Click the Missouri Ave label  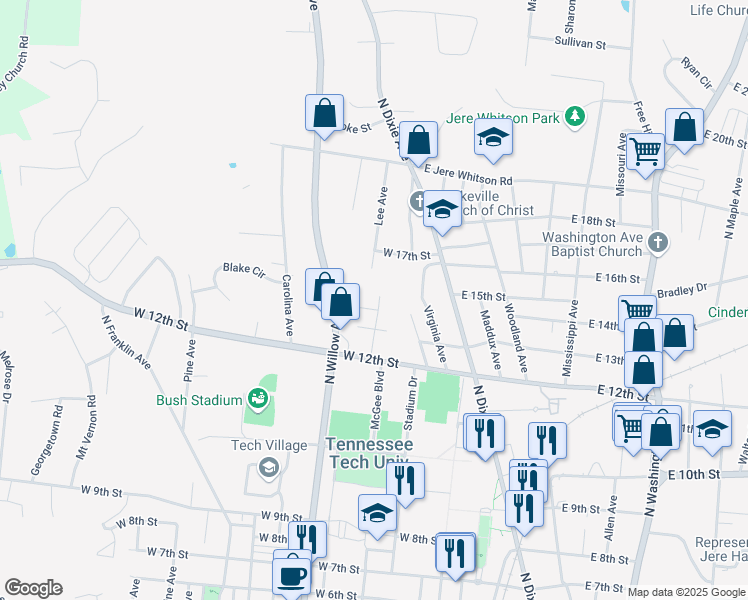click(621, 165)
